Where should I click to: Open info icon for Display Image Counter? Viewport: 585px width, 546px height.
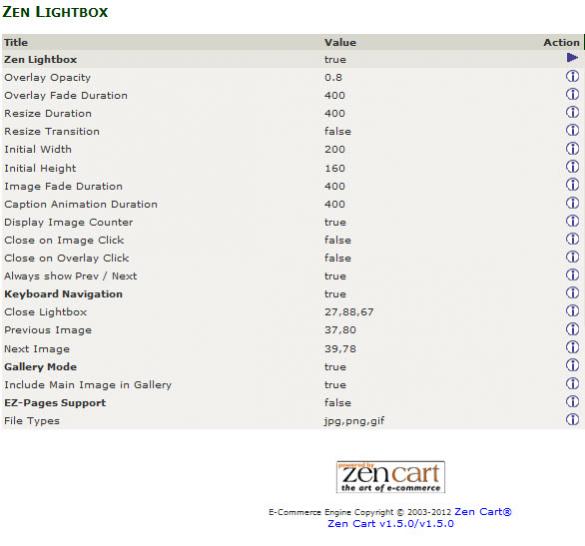coord(572,221)
